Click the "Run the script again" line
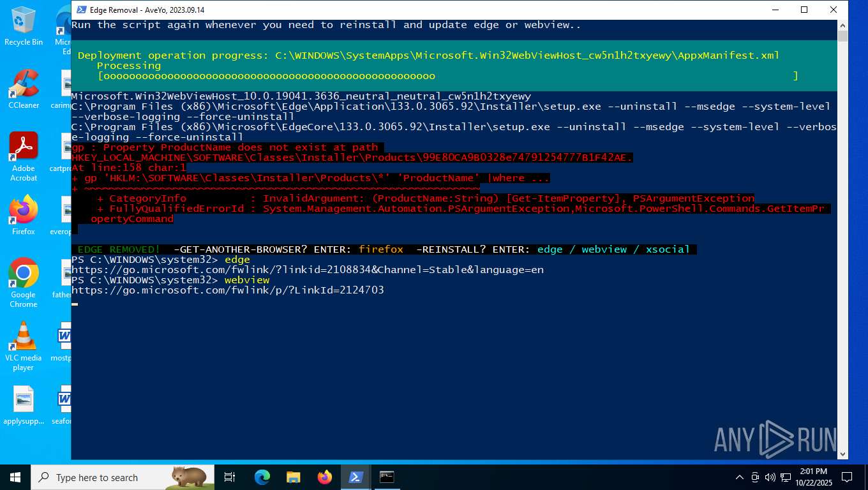Image resolution: width=868 pixels, height=490 pixels. pos(327,25)
